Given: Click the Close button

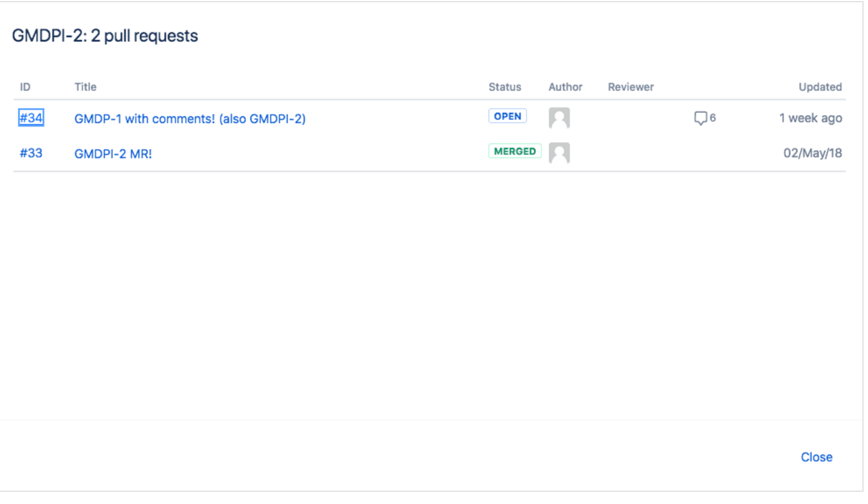Looking at the screenshot, I should pyautogui.click(x=816, y=457).
